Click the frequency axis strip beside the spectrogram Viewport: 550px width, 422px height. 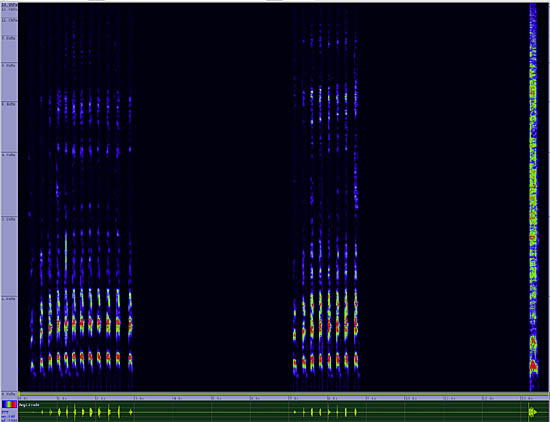pyautogui.click(x=9, y=198)
